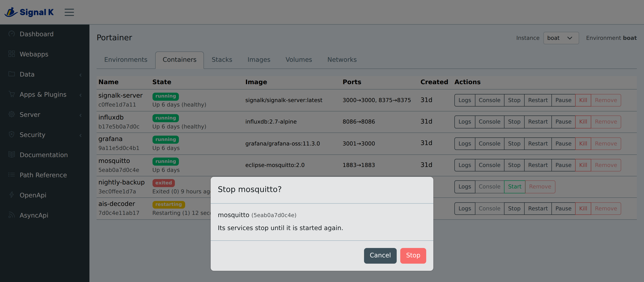Click the OpenApi lightning icon
The height and width of the screenshot is (282, 644).
click(x=11, y=195)
